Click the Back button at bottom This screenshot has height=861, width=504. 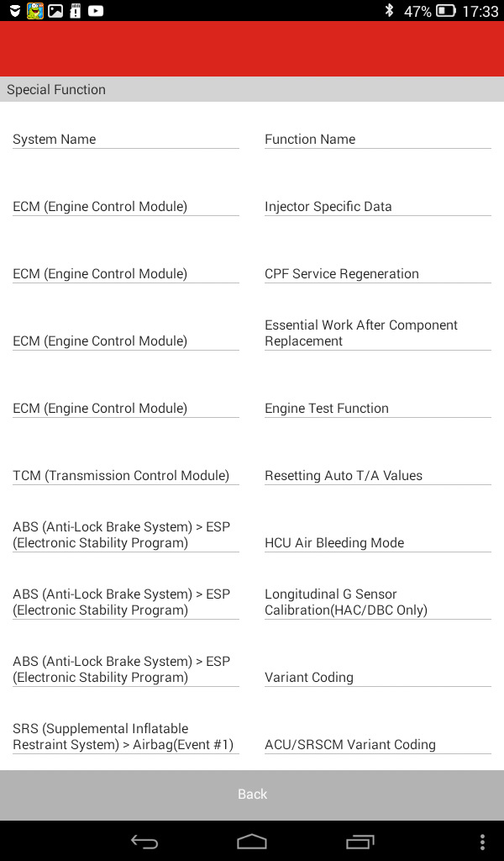pos(252,795)
